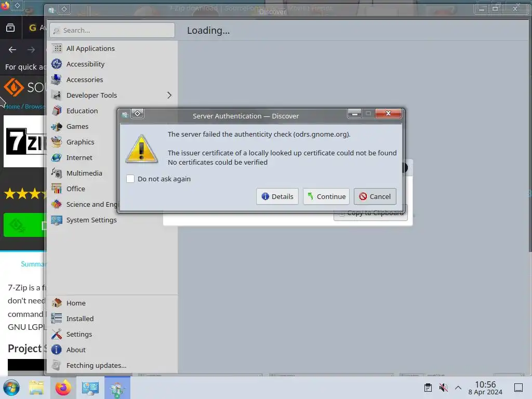Close the Server Authentication dialog
Viewport: 532px width, 399px height.
[x=389, y=113]
